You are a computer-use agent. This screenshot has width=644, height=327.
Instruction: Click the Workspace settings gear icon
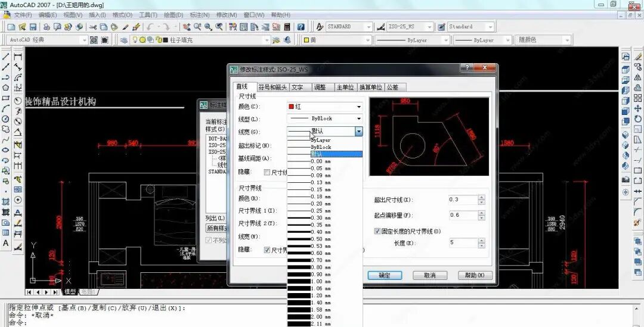[x=94, y=40]
